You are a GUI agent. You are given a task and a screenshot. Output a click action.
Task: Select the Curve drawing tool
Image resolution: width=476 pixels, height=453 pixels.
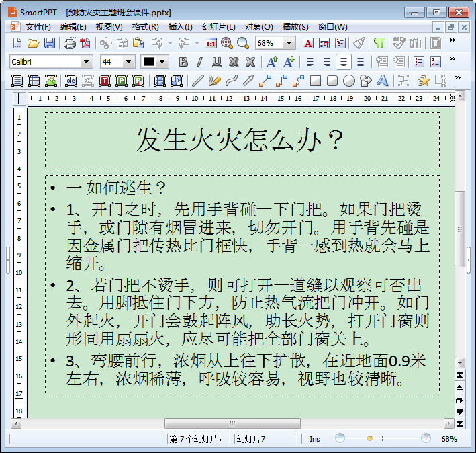pyautogui.click(x=232, y=81)
